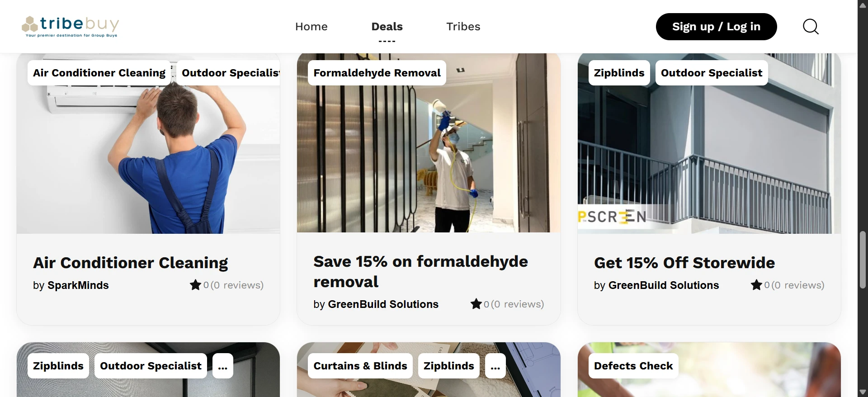Expand more tags on bottom-left Zipblinds card
This screenshot has width=868, height=397.
point(223,366)
